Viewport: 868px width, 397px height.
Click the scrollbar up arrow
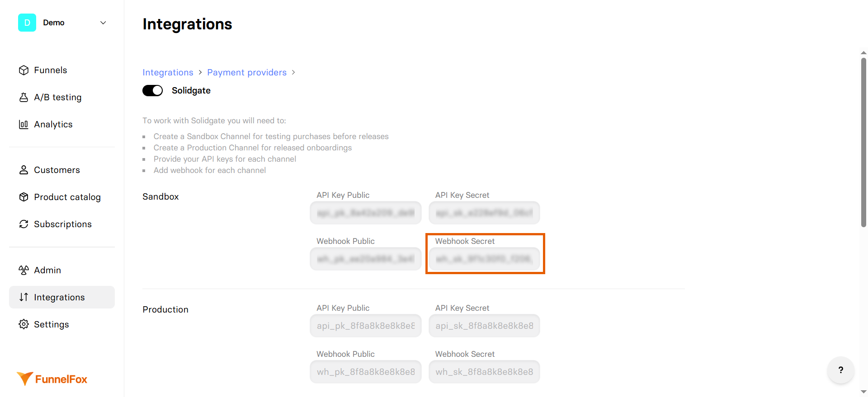pyautogui.click(x=863, y=53)
